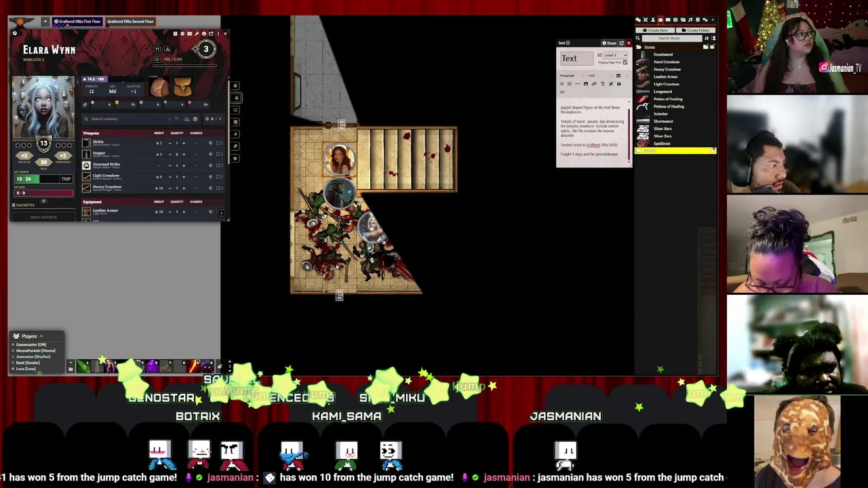868x488 pixels.
Task: Open the brown backpack container
Action: (x=159, y=87)
